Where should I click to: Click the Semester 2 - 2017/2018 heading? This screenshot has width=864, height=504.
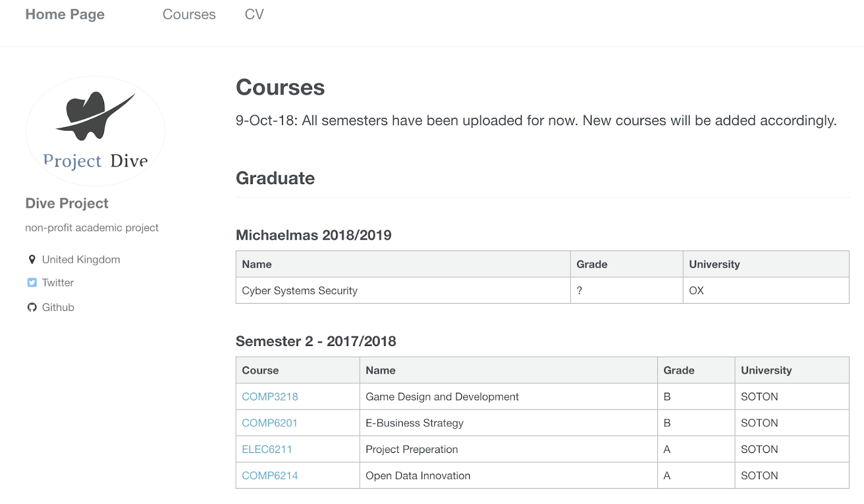[316, 342]
